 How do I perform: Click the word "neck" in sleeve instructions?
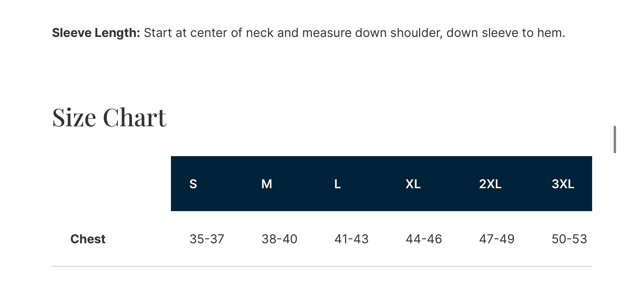[x=259, y=33]
